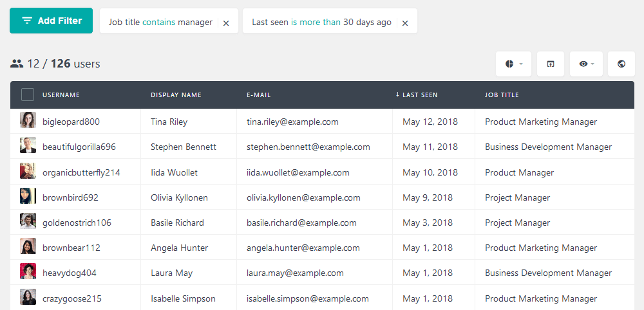644x310 pixels.
Task: Select username brownbird692
Action: click(71, 197)
